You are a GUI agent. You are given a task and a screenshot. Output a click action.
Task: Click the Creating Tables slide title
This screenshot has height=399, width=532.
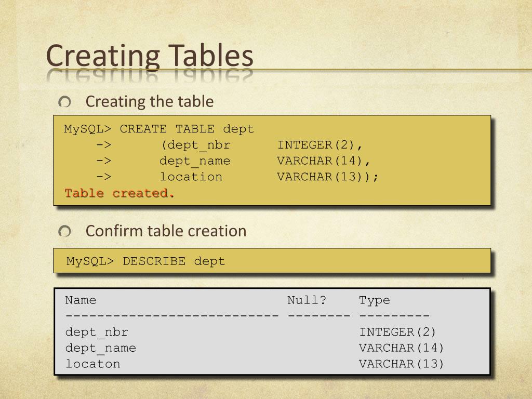click(150, 55)
